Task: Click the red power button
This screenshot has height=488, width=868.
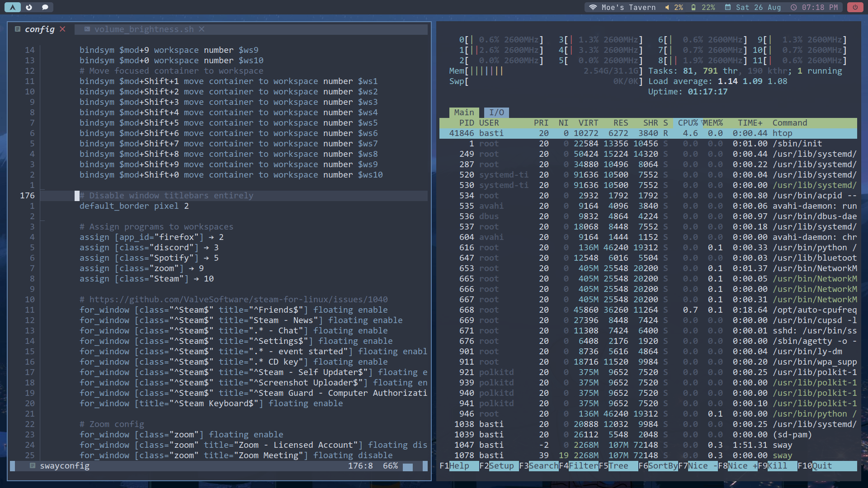Action: [x=855, y=7]
